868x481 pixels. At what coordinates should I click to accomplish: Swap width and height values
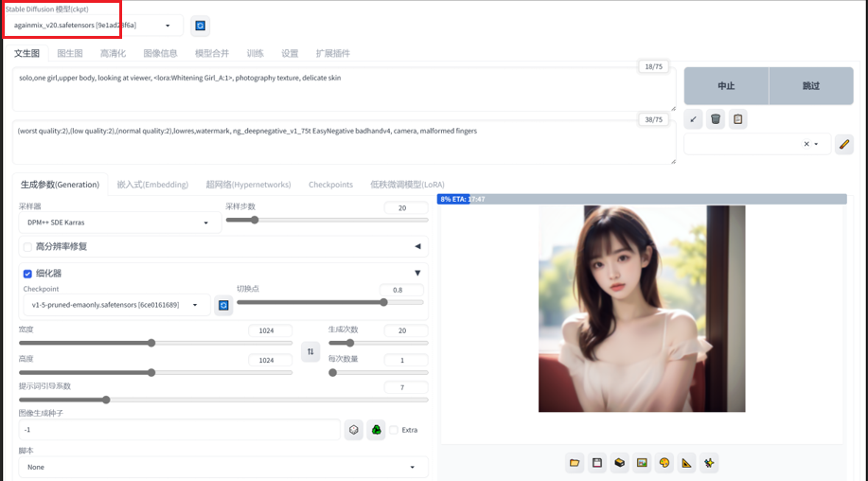click(x=310, y=352)
